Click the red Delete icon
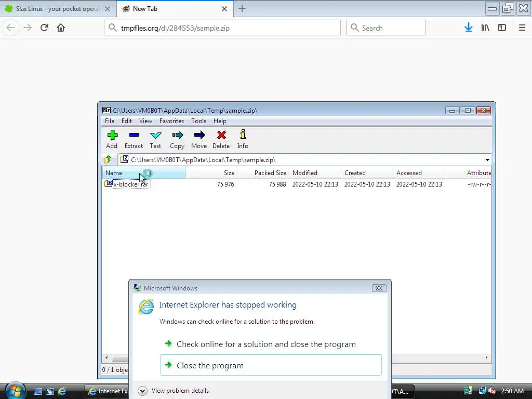 (221, 139)
